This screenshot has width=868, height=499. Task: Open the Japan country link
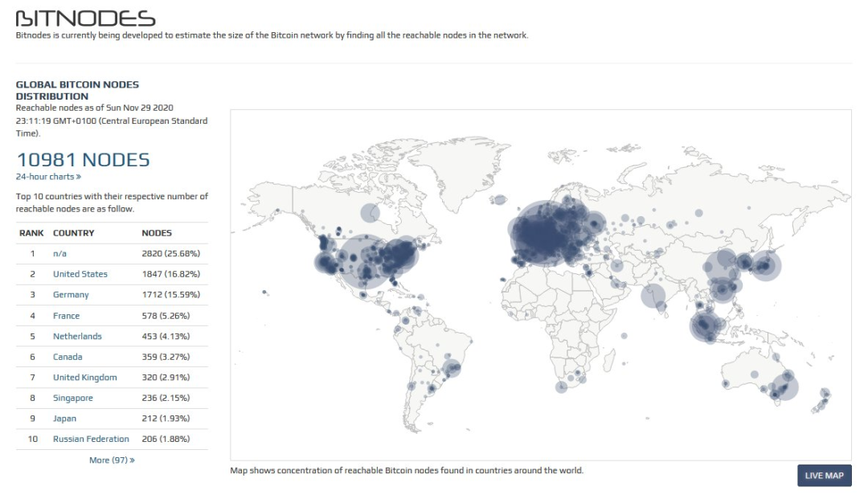click(x=65, y=418)
